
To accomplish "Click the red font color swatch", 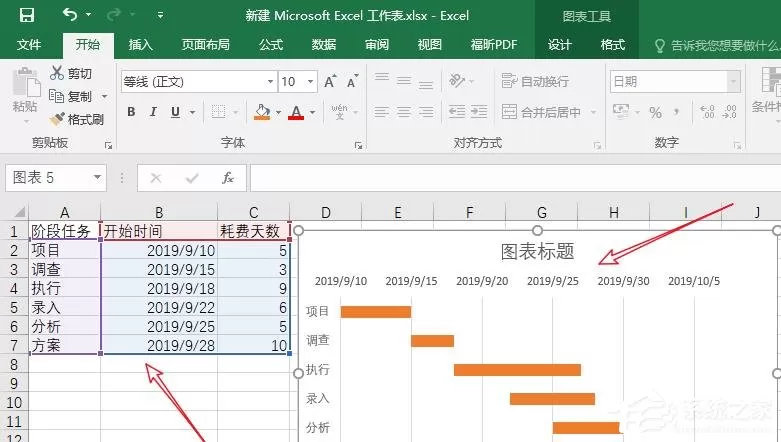I will pyautogui.click(x=296, y=112).
